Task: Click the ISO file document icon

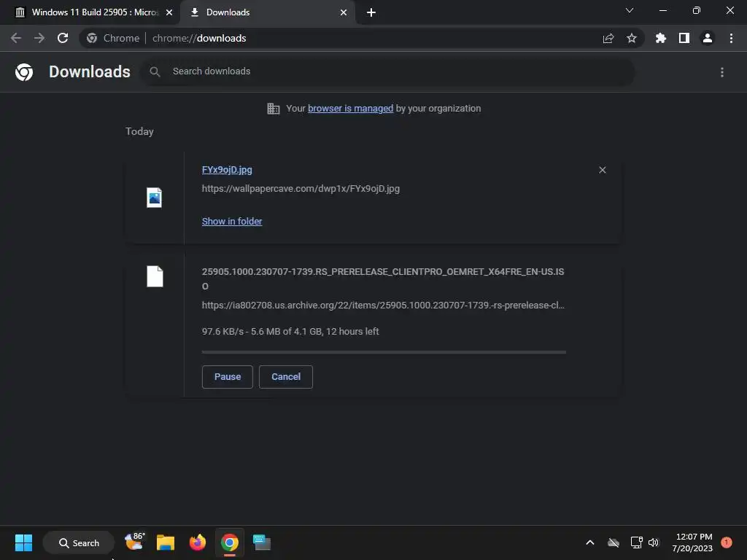Action: click(x=155, y=276)
